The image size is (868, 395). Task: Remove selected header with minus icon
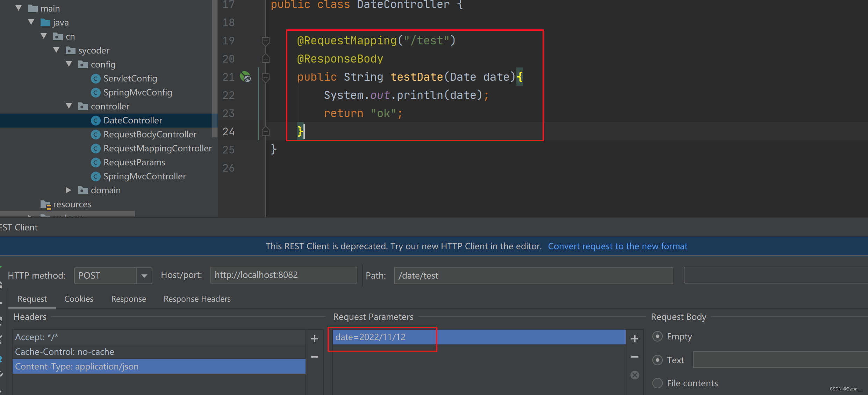point(315,357)
